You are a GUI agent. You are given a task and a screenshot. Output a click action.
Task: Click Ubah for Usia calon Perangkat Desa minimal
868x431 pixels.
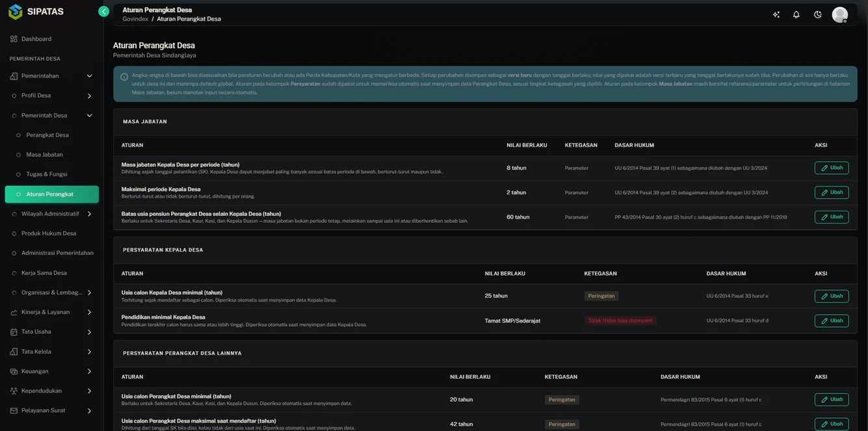(x=832, y=400)
